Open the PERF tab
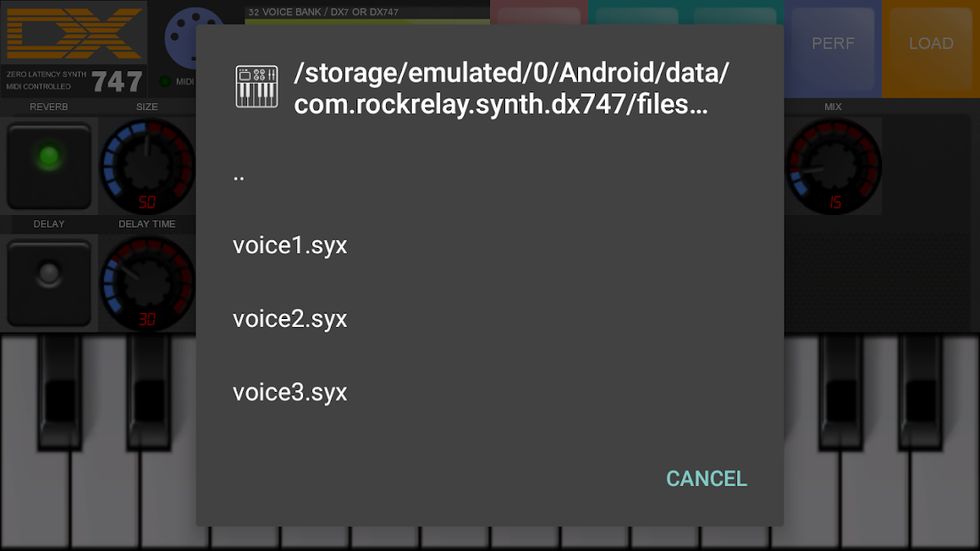The width and height of the screenshot is (980, 551). pos(833,44)
